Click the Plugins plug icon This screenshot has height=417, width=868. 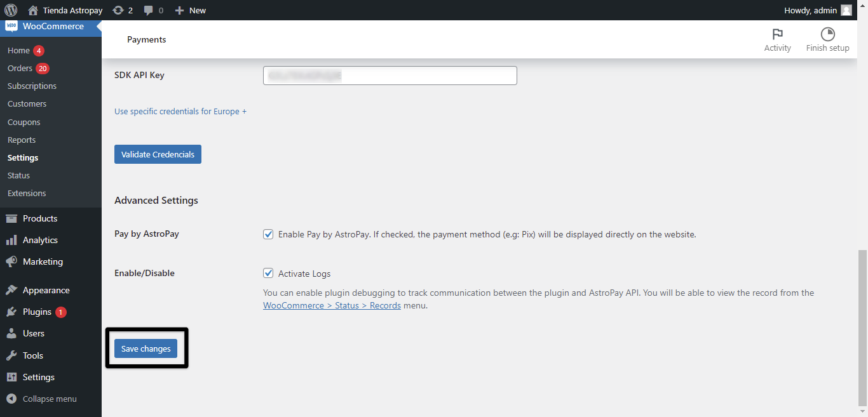(x=11, y=312)
